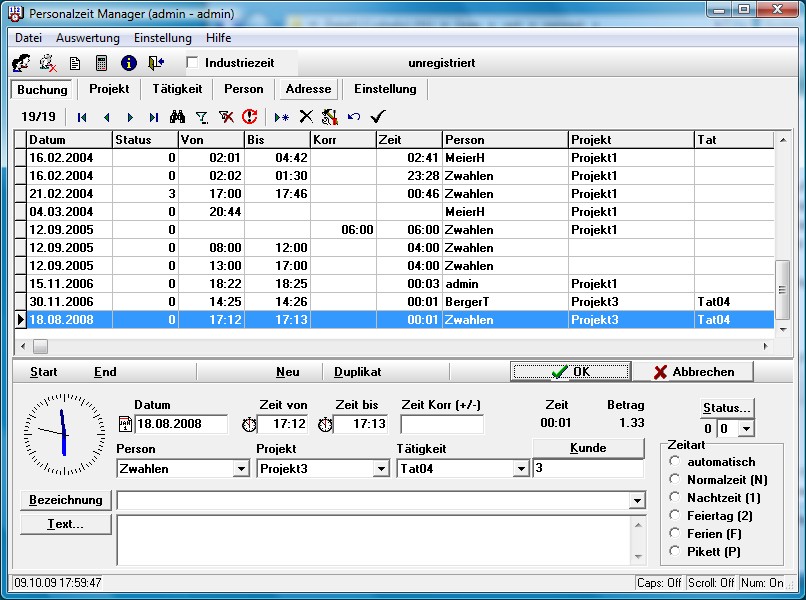This screenshot has height=600, width=806.
Task: Jump to the last record
Action: (154, 117)
